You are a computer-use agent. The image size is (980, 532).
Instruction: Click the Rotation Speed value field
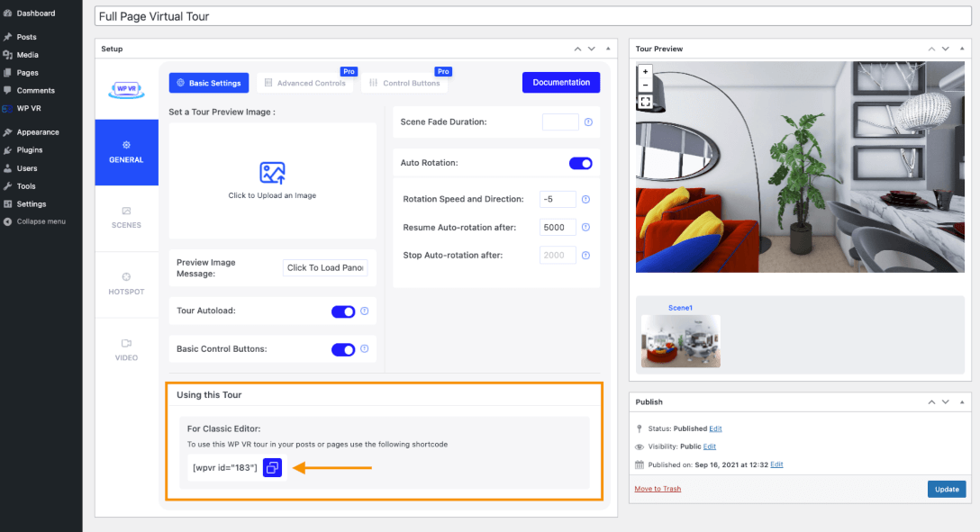[x=558, y=199]
